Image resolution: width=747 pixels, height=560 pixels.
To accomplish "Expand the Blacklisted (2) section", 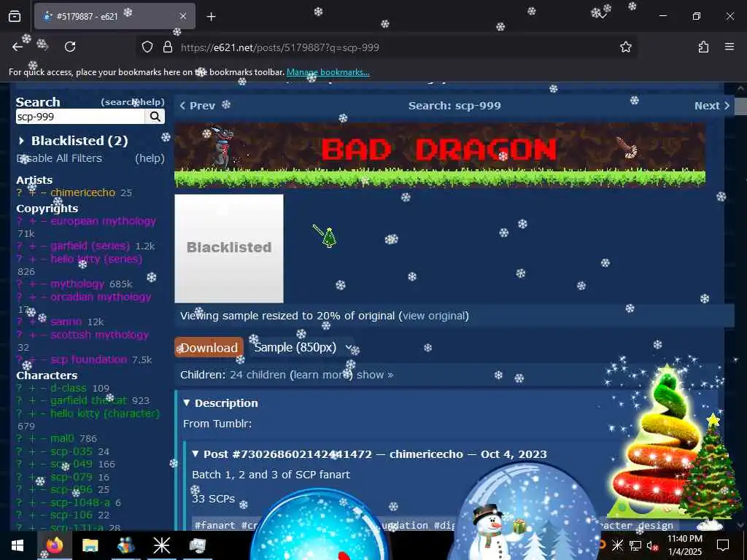I will click(x=73, y=141).
